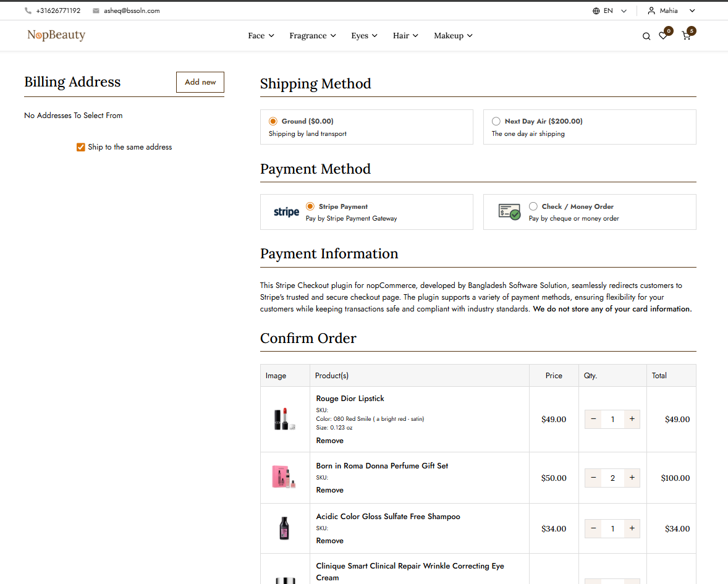Select Next Day Air shipping
This screenshot has width=728, height=584.
tap(496, 121)
